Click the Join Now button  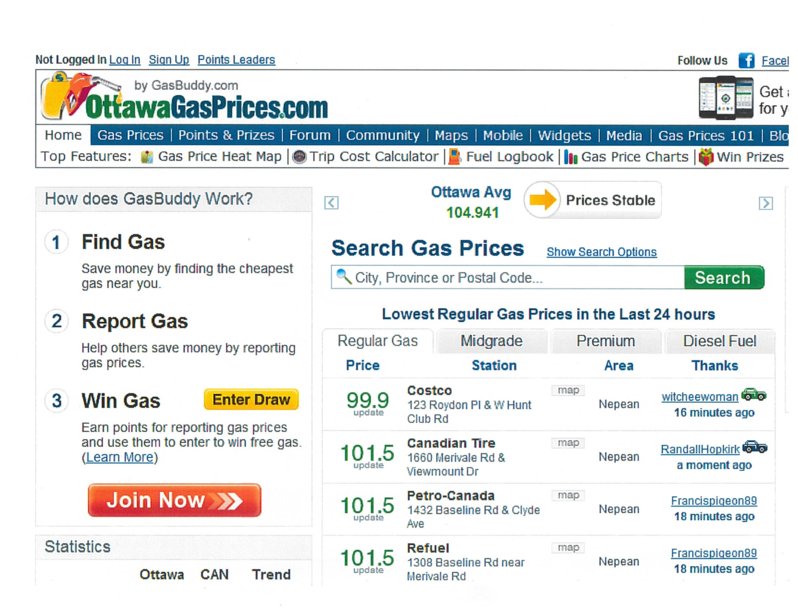click(174, 500)
